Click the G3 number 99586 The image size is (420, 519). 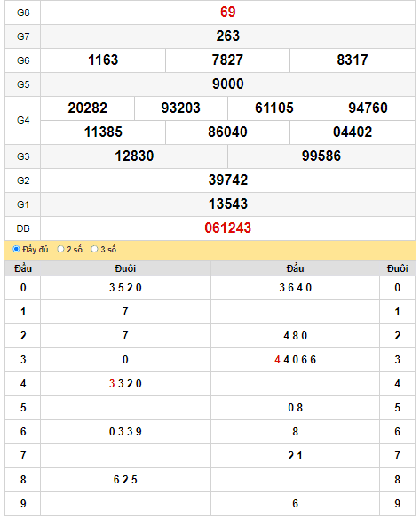(x=321, y=156)
